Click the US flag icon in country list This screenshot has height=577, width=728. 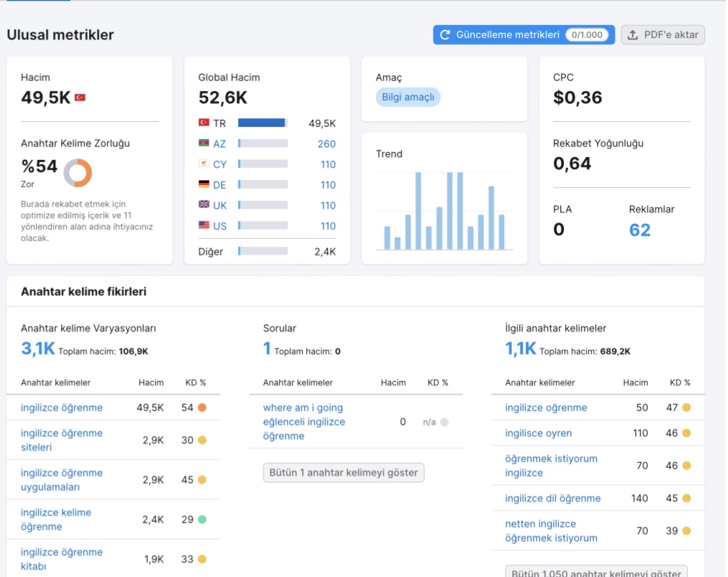coord(204,225)
